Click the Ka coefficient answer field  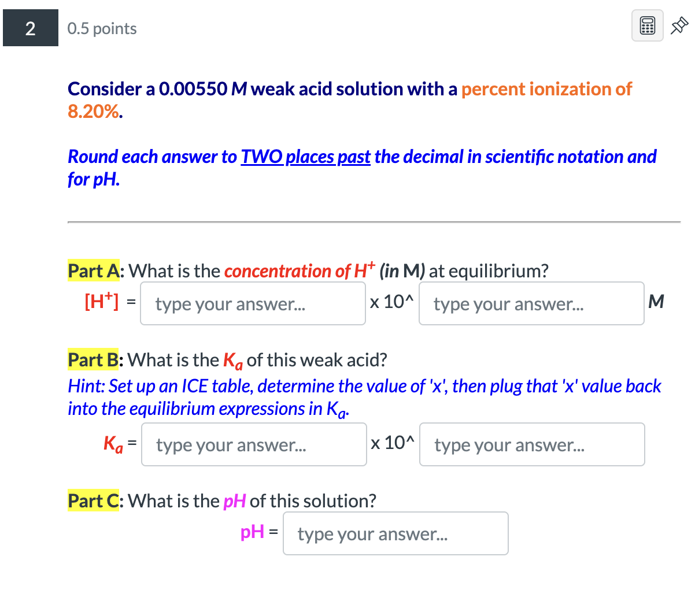254,444
